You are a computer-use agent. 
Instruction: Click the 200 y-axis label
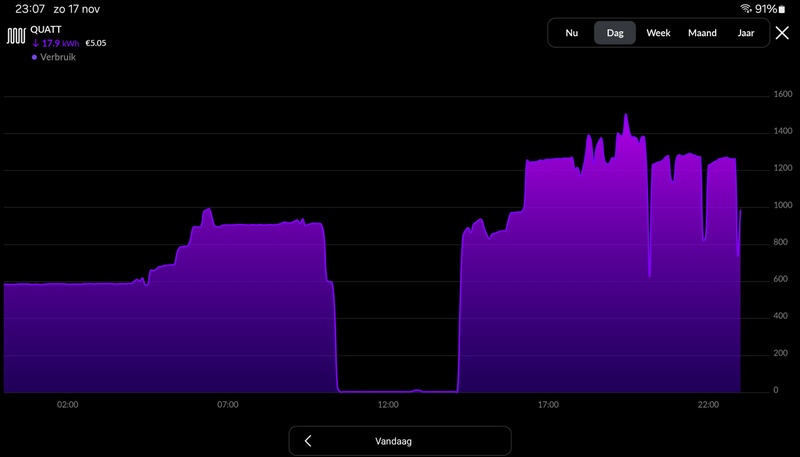[x=783, y=353]
